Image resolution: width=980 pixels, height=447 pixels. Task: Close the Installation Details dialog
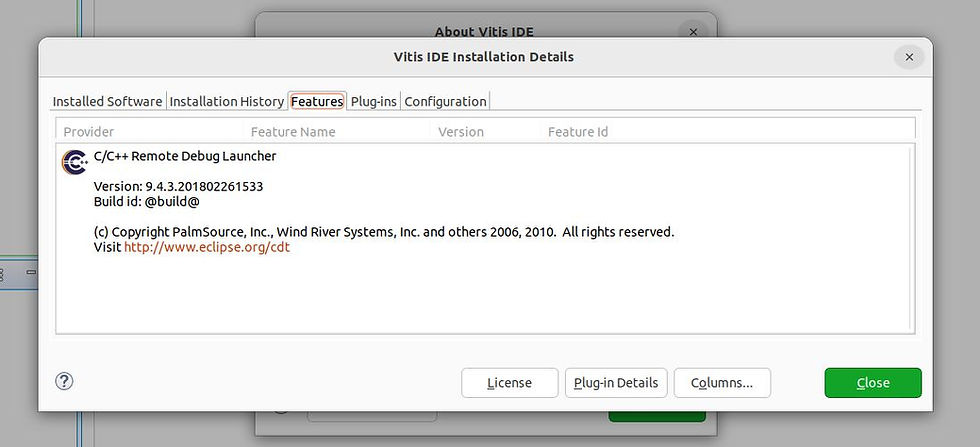[873, 383]
